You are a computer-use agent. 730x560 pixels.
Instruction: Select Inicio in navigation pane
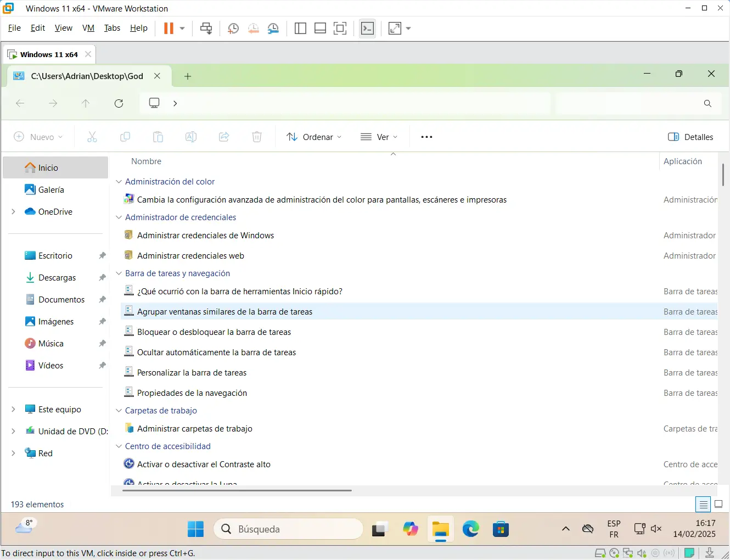pos(55,167)
